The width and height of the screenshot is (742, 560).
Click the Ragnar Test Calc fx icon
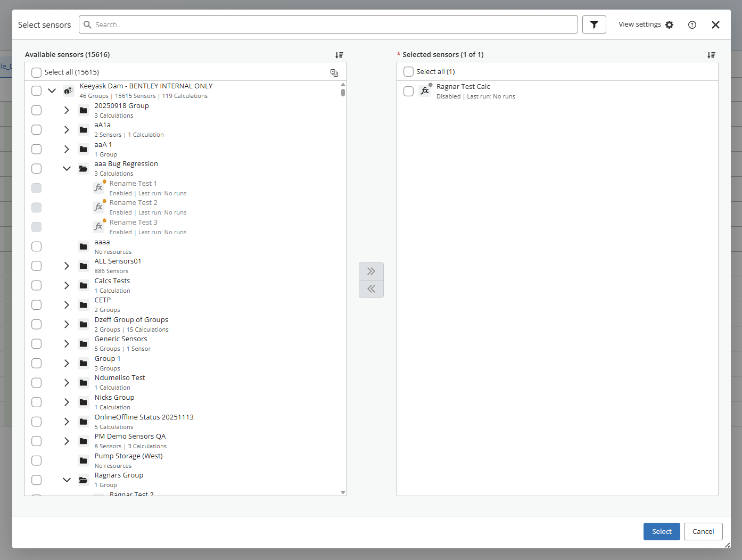click(x=425, y=91)
